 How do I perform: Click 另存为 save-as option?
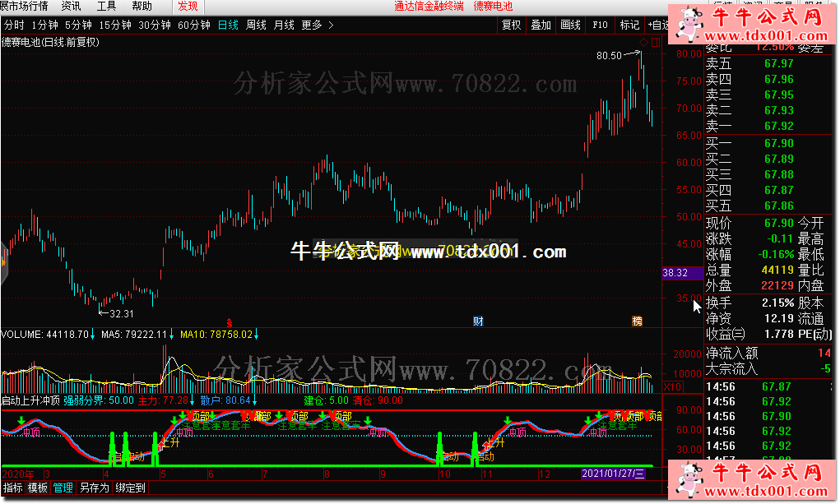point(95,488)
